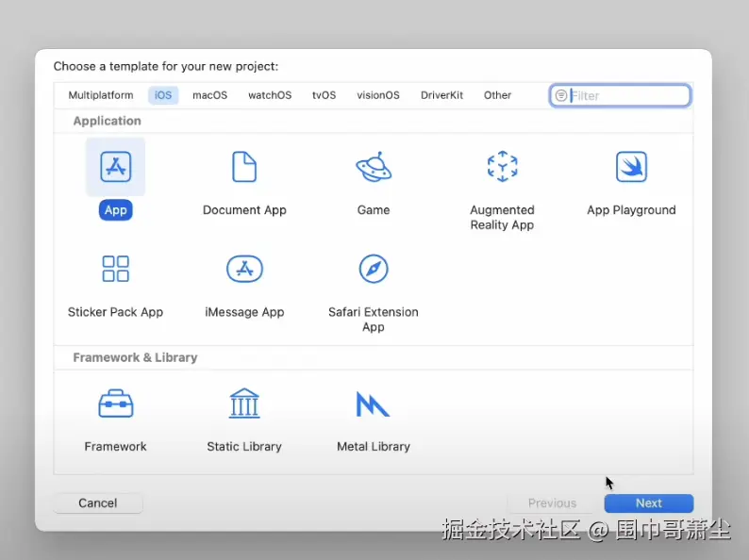
Task: Choose the Framework toolbox icon
Action: pyautogui.click(x=116, y=404)
